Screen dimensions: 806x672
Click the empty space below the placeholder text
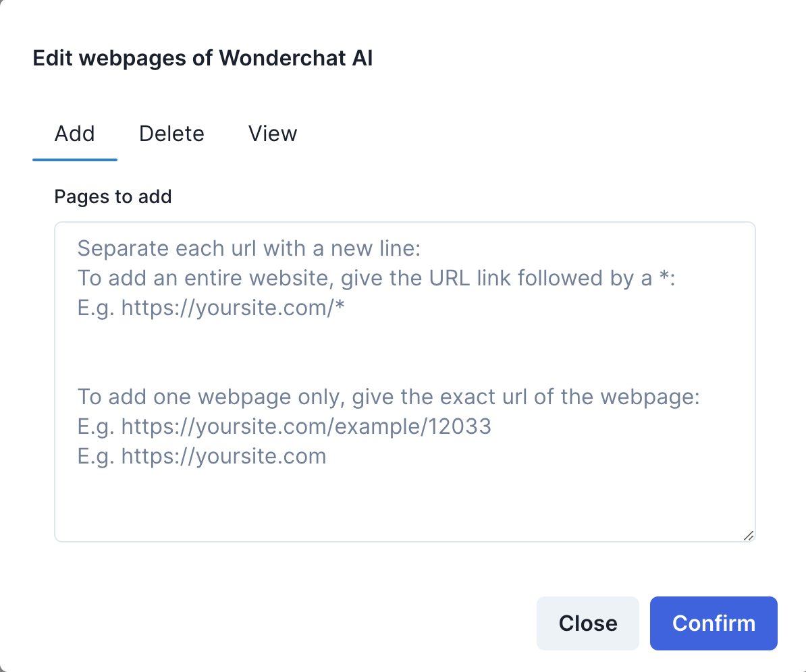pyautogui.click(x=404, y=503)
